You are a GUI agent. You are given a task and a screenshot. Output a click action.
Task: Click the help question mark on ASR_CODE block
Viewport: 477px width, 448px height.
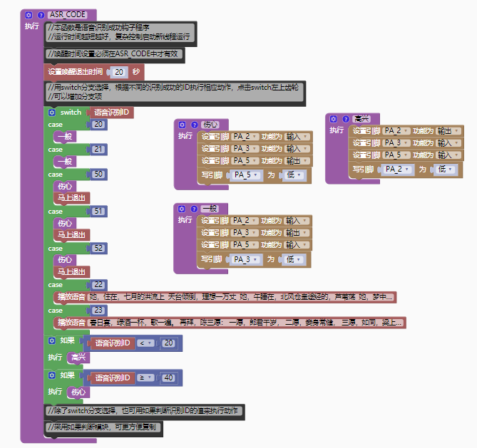click(x=41, y=15)
